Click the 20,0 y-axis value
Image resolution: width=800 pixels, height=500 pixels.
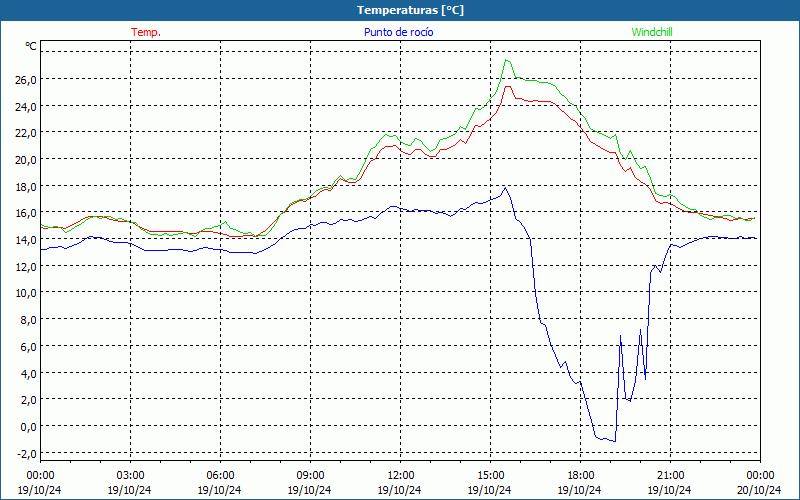[x=27, y=159]
